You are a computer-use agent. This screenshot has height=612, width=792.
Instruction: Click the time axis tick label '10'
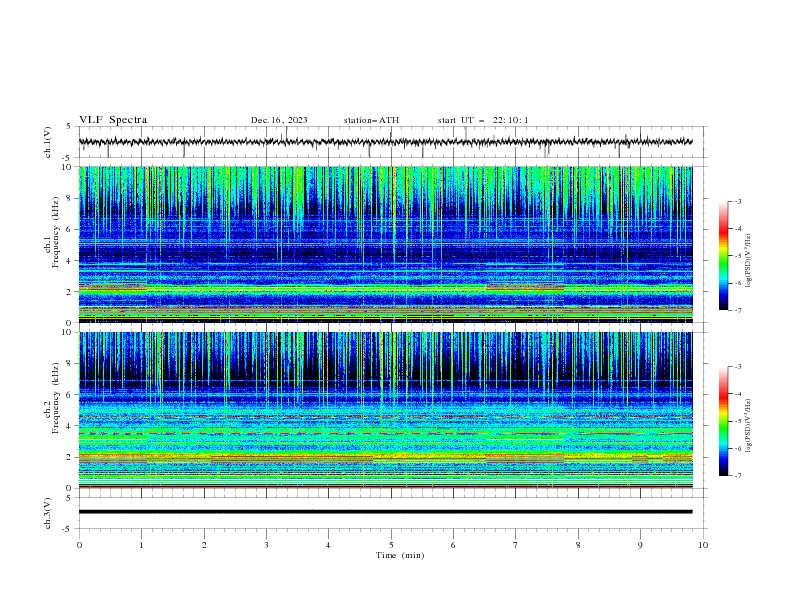coord(703,545)
